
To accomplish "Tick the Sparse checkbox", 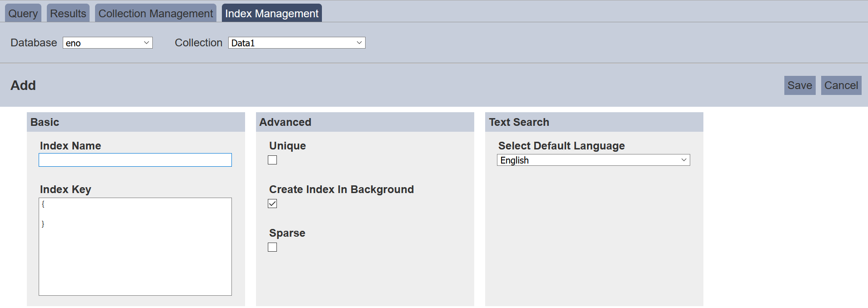I will click(x=272, y=247).
